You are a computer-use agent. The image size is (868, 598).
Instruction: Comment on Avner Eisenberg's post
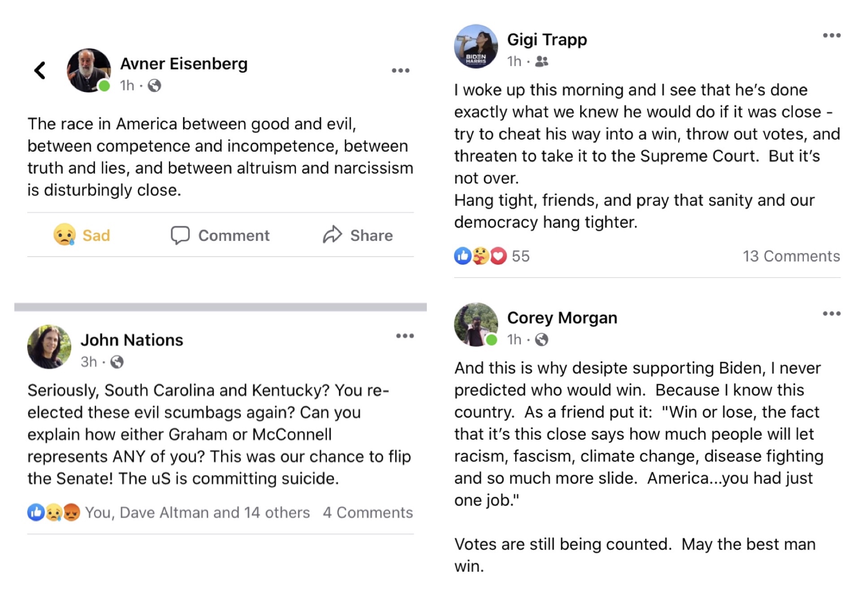click(220, 235)
